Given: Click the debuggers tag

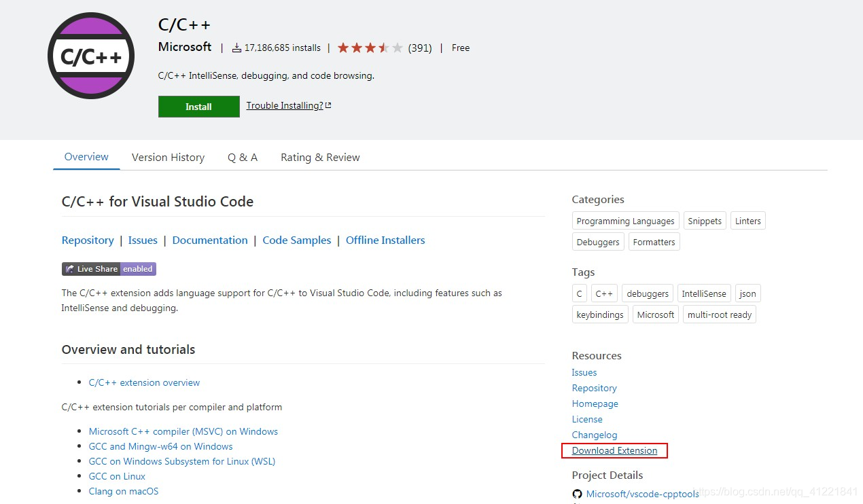Looking at the screenshot, I should (x=648, y=293).
